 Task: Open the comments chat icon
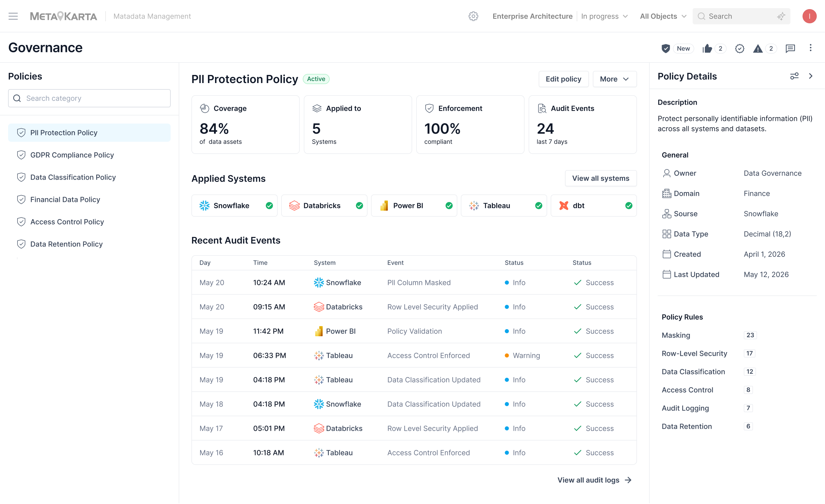(x=790, y=49)
